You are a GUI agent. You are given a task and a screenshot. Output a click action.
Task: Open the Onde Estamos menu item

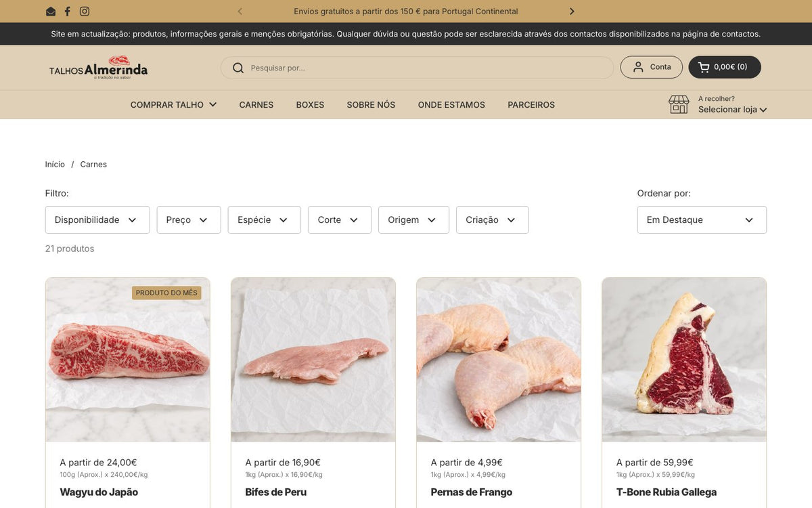[x=451, y=105]
